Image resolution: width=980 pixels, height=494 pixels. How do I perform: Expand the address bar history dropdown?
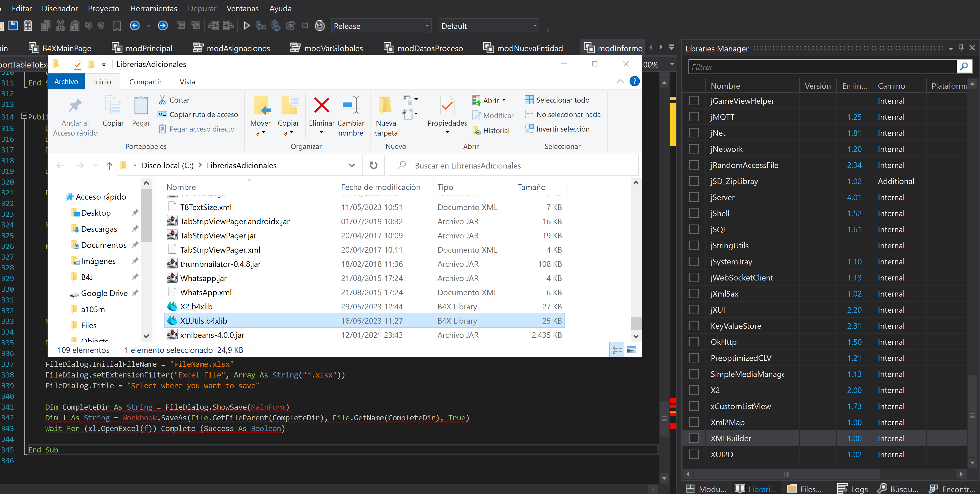click(x=351, y=166)
